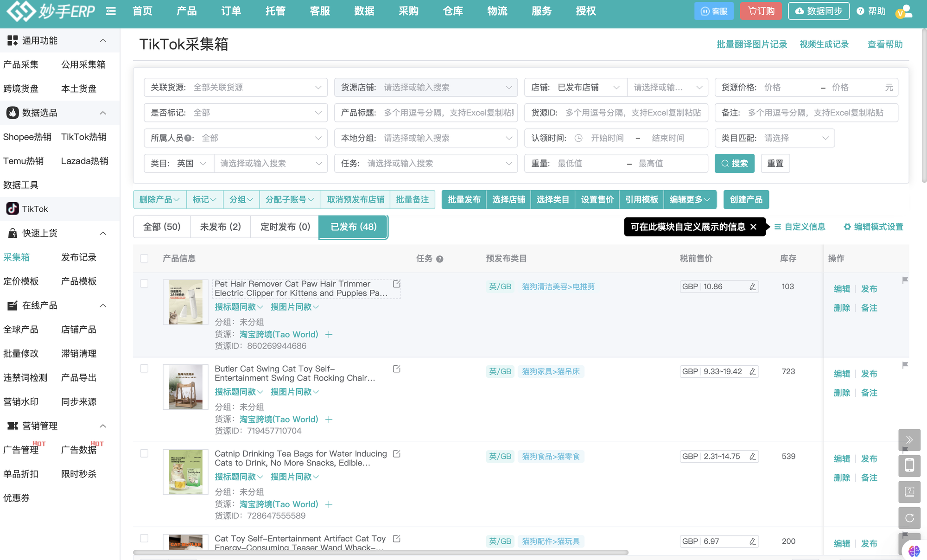Viewport: 927px width, 560px height.
Task: Open the 货源店铺 dropdown
Action: pos(425,87)
